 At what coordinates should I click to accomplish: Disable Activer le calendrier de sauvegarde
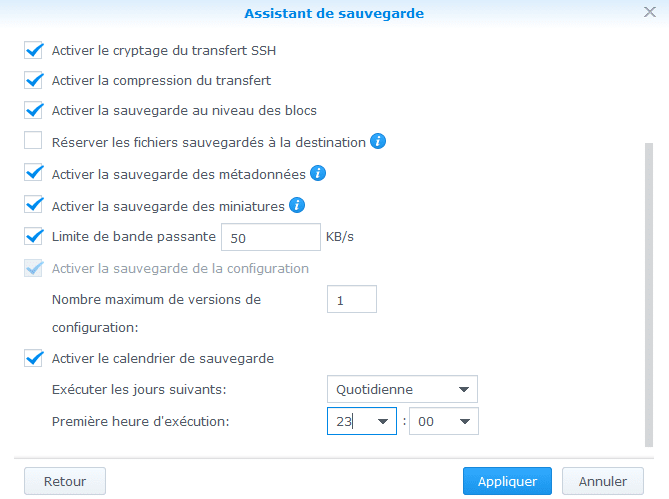coord(33,358)
